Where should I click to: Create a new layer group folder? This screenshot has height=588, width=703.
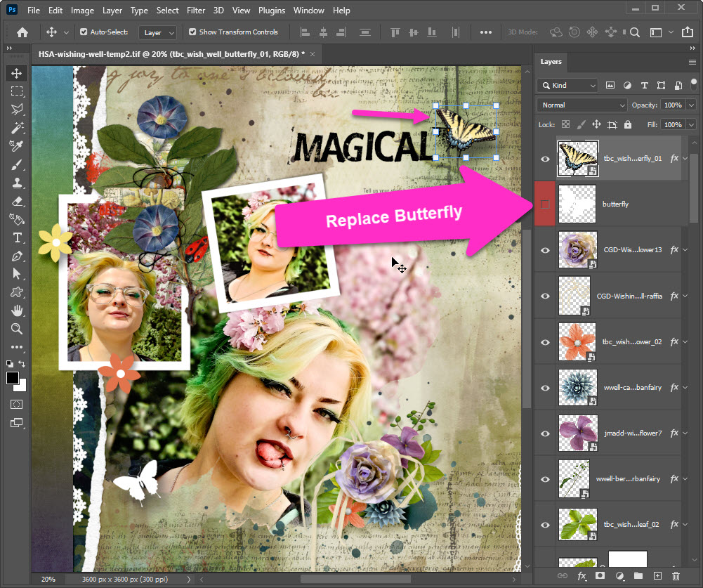tap(638, 576)
